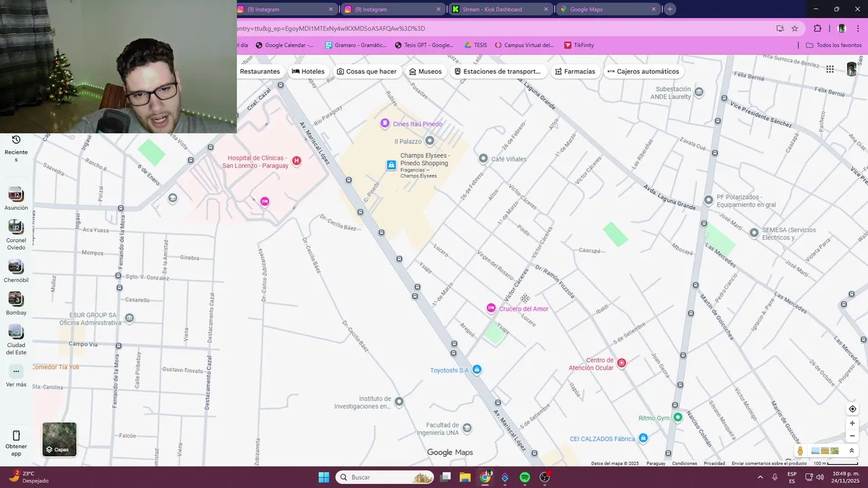Filter map by Cajeros automáticos
The width and height of the screenshot is (868, 488).
[x=643, y=71]
